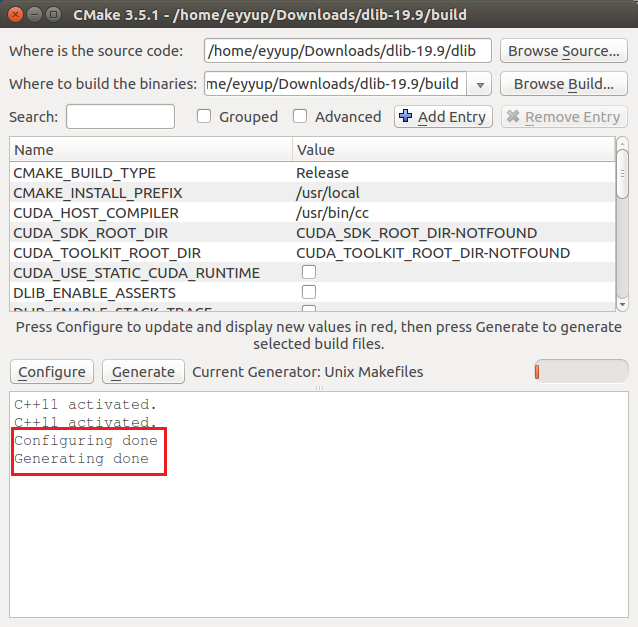This screenshot has width=638, height=627.
Task: Enable the Grouped checkbox
Action: pos(204,116)
